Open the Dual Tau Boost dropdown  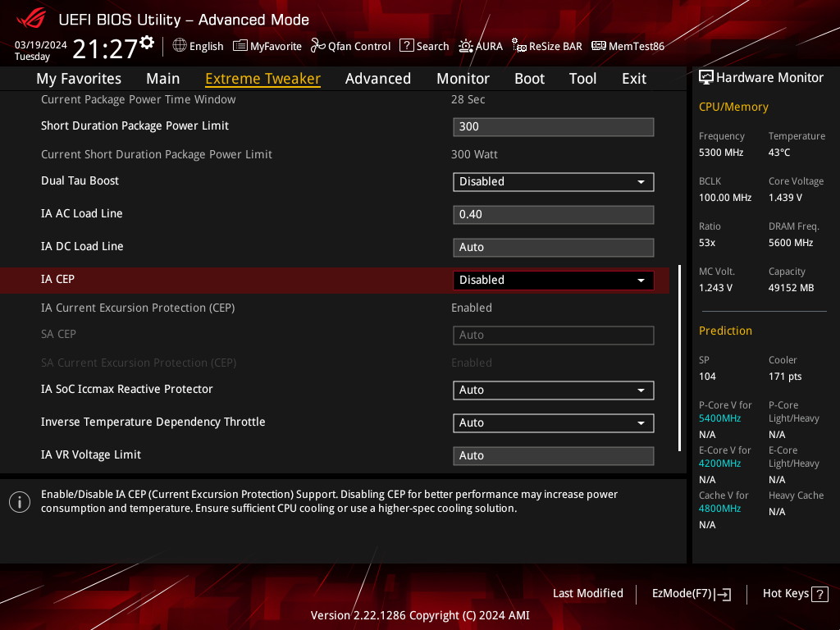553,181
